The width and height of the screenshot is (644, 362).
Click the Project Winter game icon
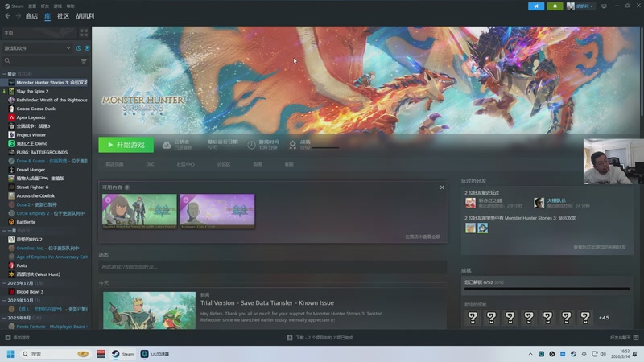click(x=11, y=134)
